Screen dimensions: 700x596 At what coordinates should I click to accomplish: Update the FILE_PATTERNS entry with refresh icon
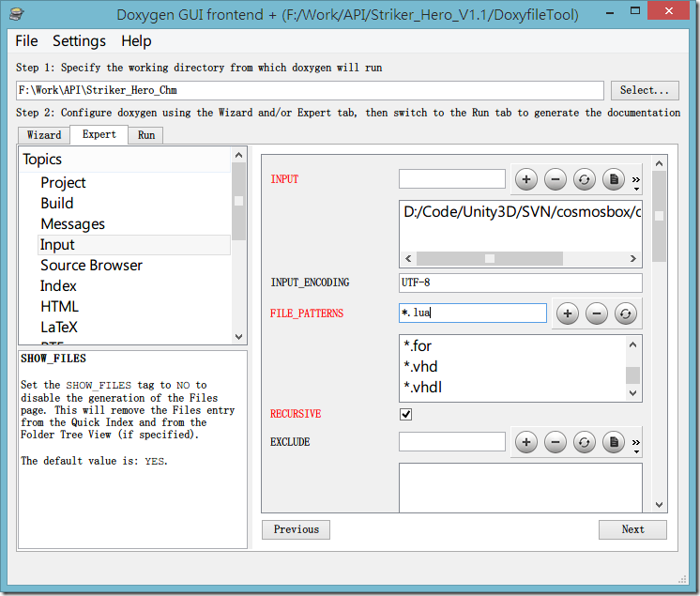[x=626, y=313]
